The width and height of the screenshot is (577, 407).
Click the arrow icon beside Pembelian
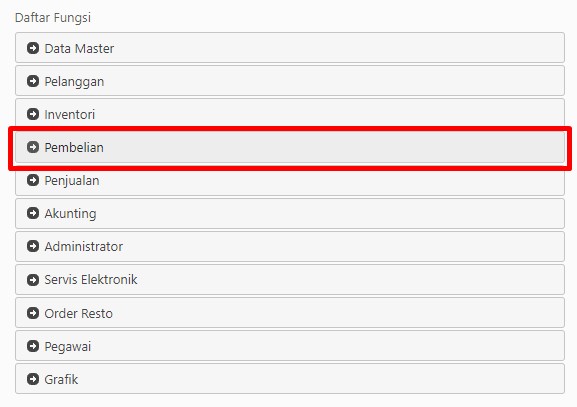point(33,147)
